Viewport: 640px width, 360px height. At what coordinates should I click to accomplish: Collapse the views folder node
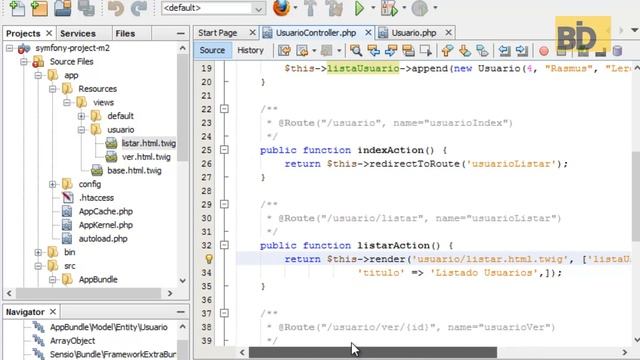pos(67,102)
